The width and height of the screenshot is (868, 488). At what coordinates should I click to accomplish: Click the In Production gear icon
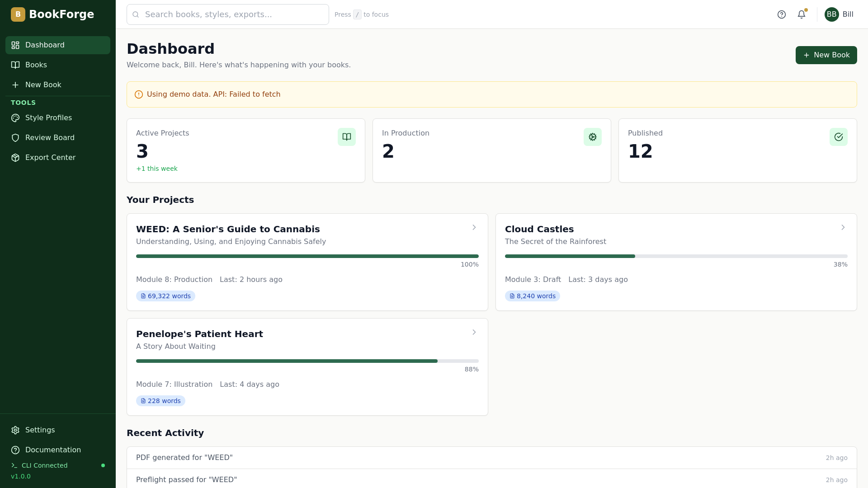593,137
